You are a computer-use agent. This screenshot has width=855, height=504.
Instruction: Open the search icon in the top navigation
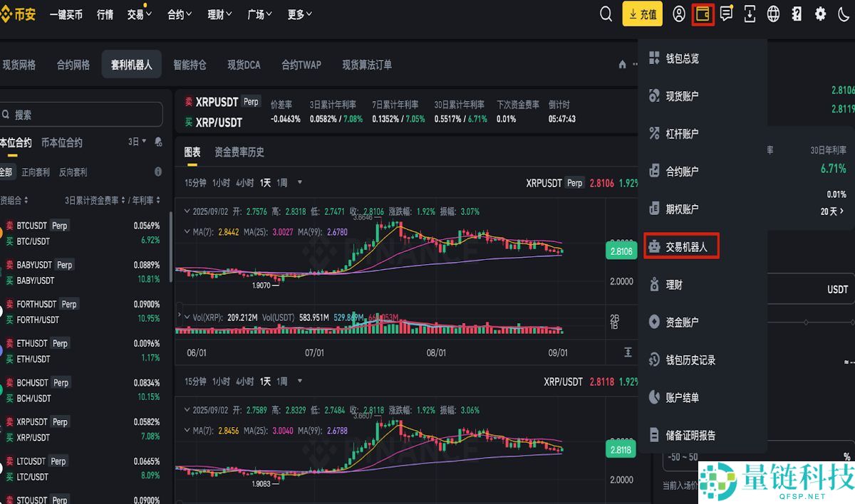click(x=606, y=14)
